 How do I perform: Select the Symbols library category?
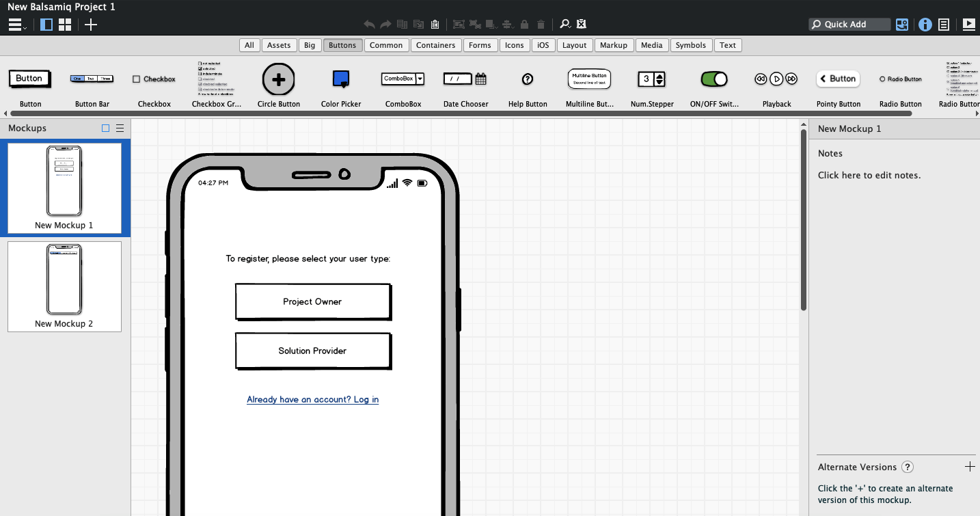(691, 45)
